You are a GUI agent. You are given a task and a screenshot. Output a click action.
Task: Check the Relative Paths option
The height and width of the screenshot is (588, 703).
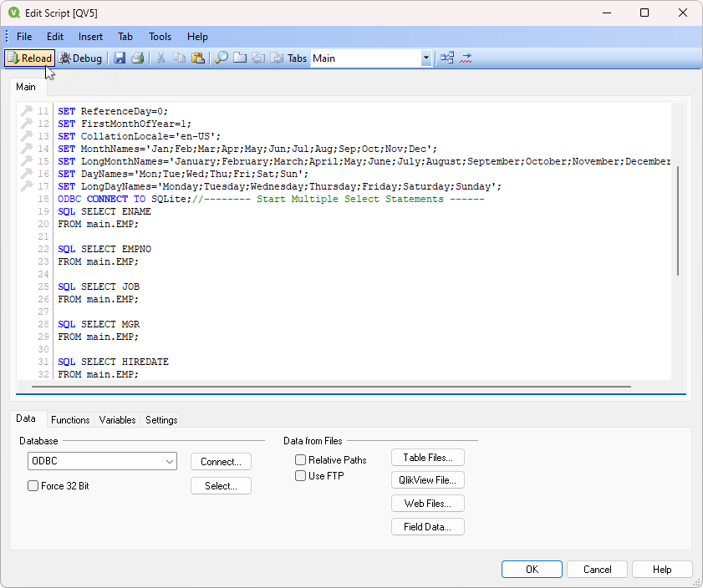(300, 459)
